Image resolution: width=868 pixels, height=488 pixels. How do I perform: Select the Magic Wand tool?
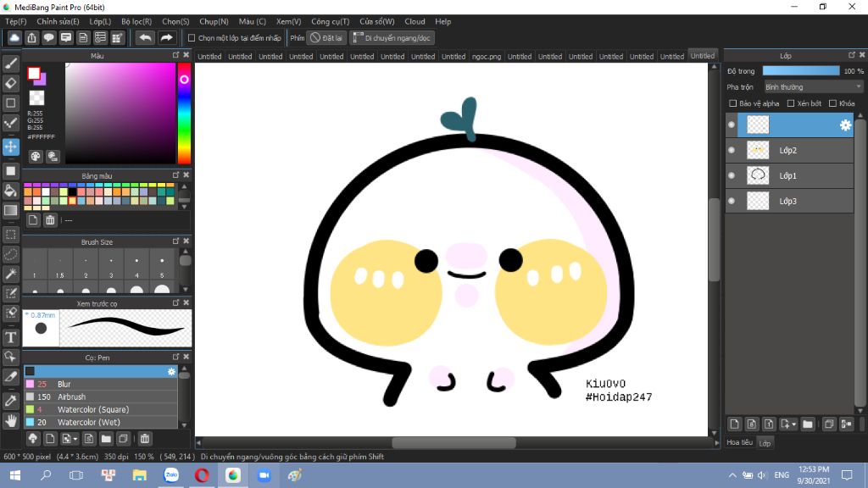[x=10, y=274]
